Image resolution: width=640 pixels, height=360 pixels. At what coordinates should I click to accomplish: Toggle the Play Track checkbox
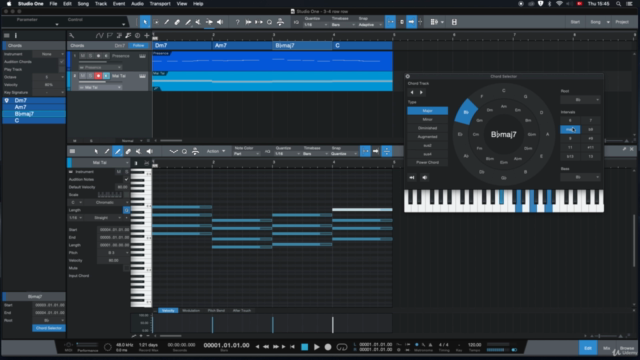[62, 69]
